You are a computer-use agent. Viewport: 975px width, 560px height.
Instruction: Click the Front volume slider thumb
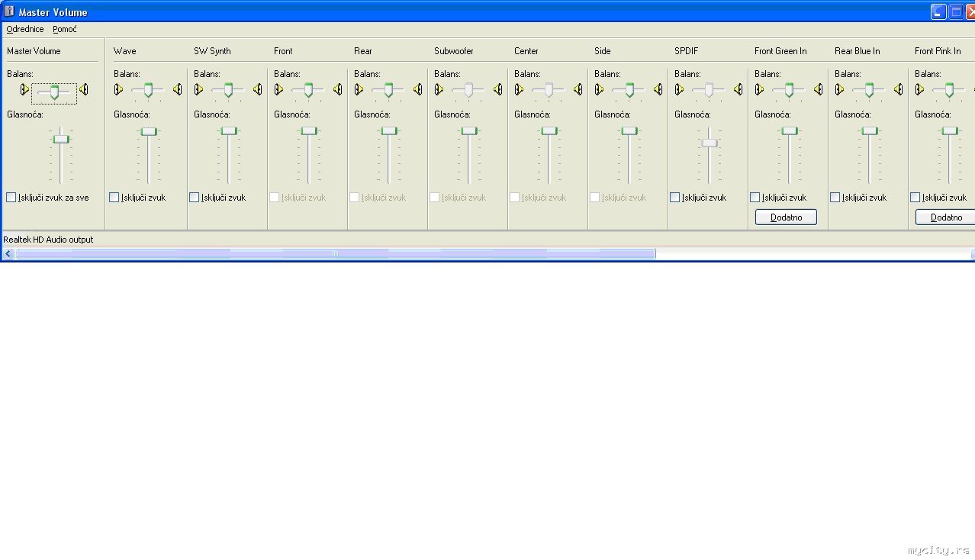click(x=309, y=131)
